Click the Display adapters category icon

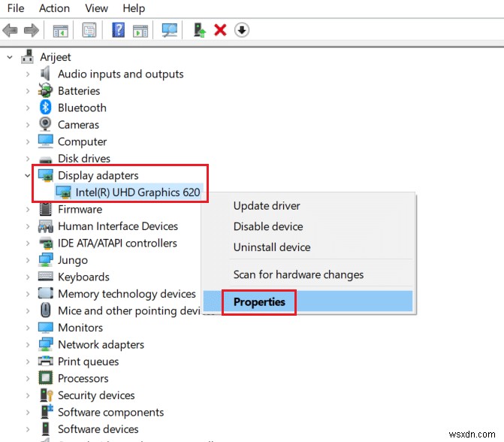[x=45, y=175]
